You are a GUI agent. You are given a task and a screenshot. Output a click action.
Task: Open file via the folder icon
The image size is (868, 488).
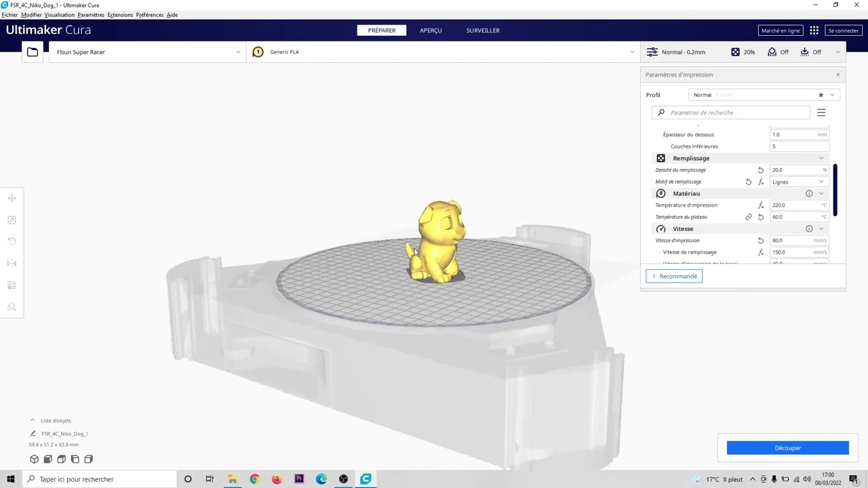point(33,52)
